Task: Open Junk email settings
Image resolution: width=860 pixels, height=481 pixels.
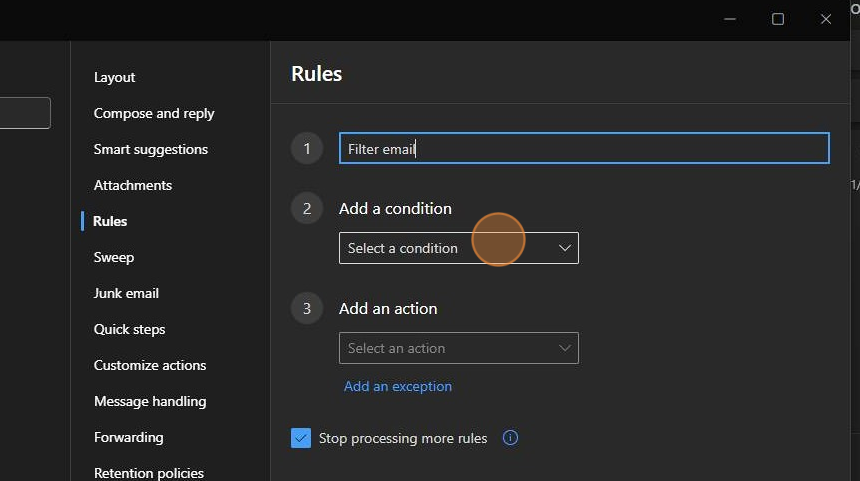Action: 126,293
